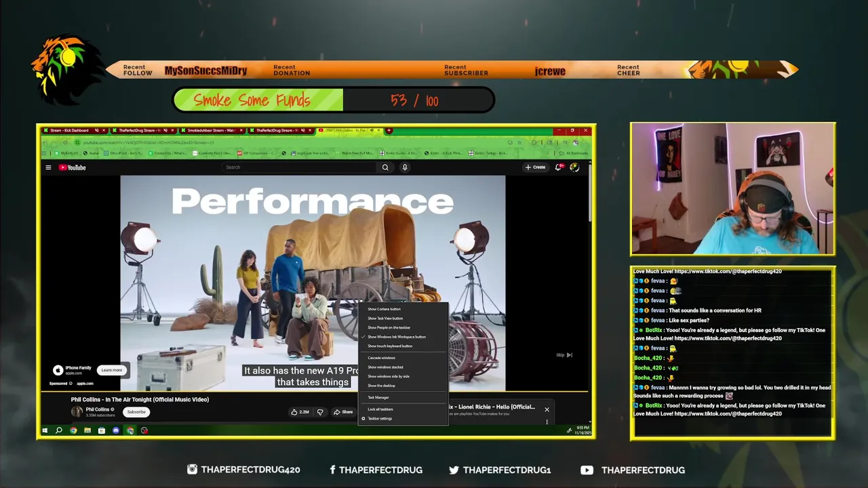
Task: Open Taskbar settings
Action: coord(403,419)
